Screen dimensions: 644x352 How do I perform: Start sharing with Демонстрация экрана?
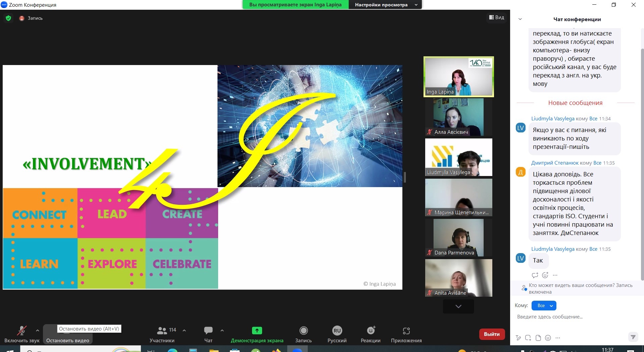(x=257, y=334)
